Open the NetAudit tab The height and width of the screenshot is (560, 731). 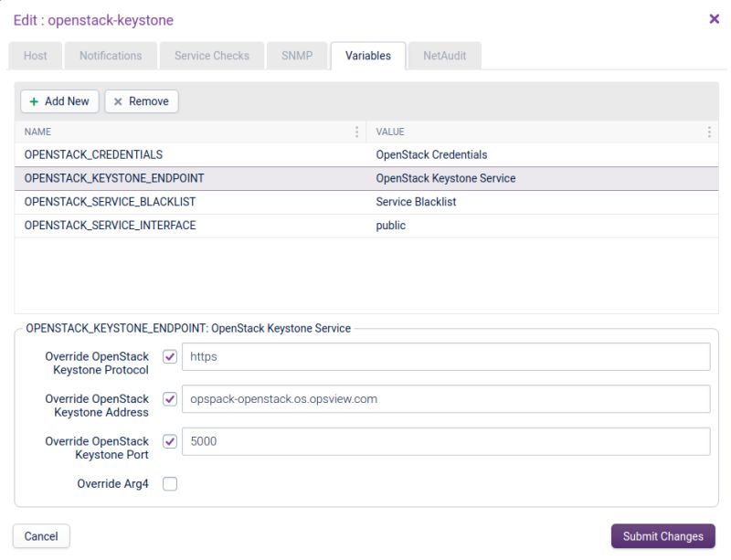point(445,56)
